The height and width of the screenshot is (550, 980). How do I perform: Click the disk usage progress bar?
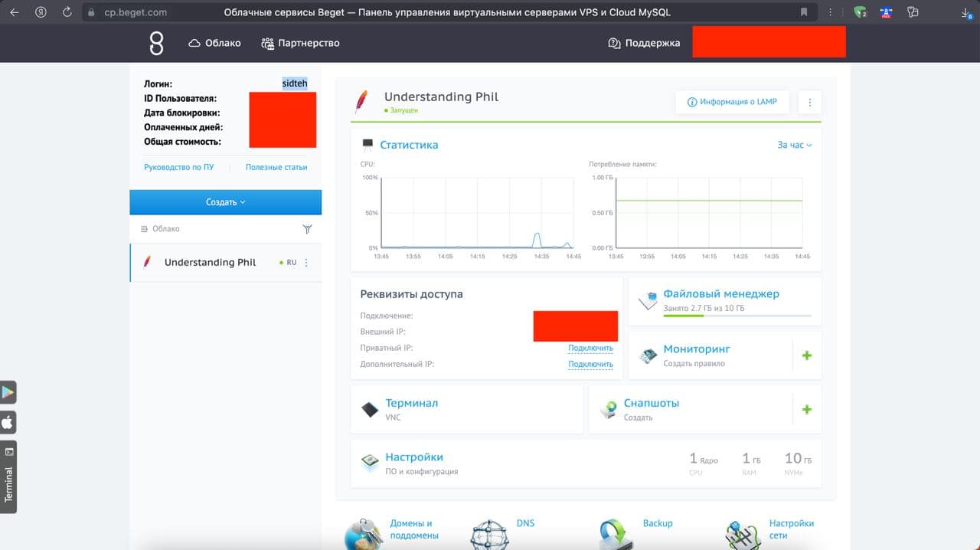[737, 316]
